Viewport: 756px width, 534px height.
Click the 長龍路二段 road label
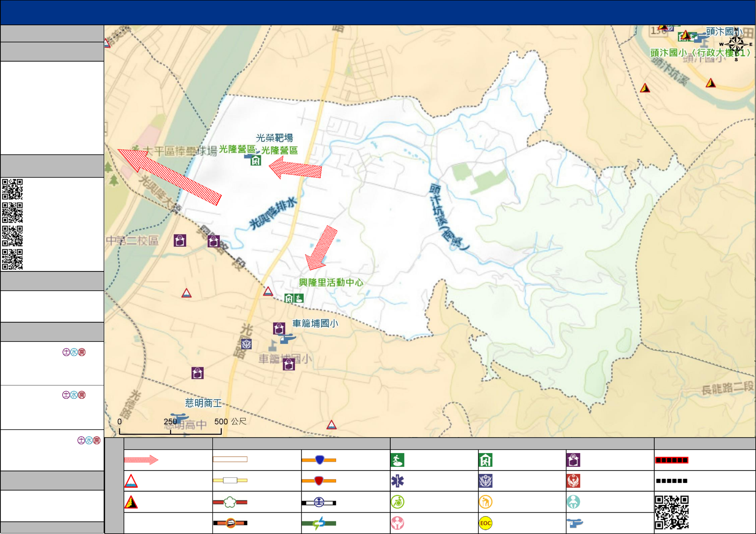728,388
